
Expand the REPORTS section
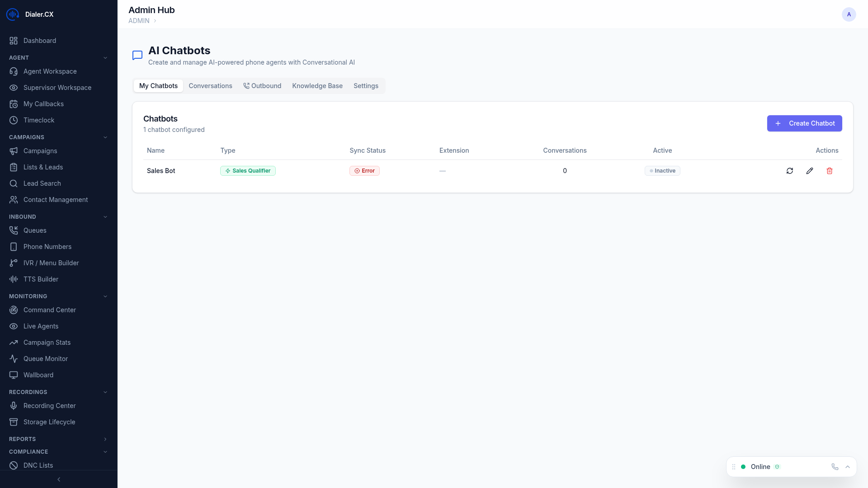tap(105, 439)
